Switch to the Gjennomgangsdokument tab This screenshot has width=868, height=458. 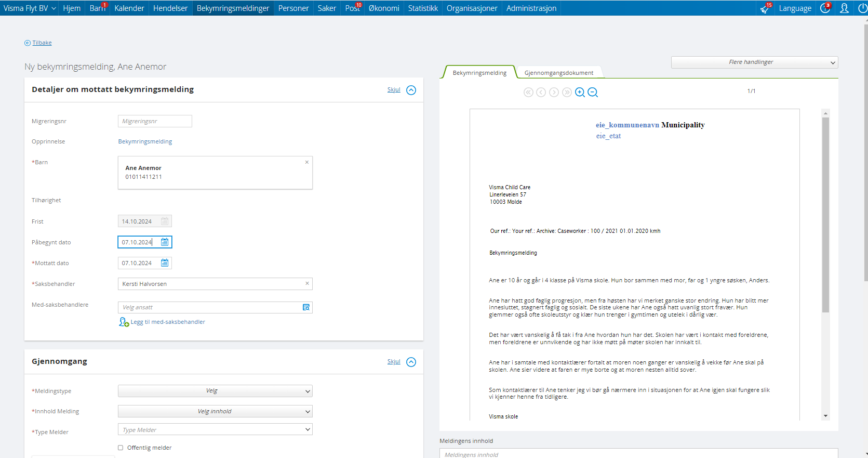point(559,73)
